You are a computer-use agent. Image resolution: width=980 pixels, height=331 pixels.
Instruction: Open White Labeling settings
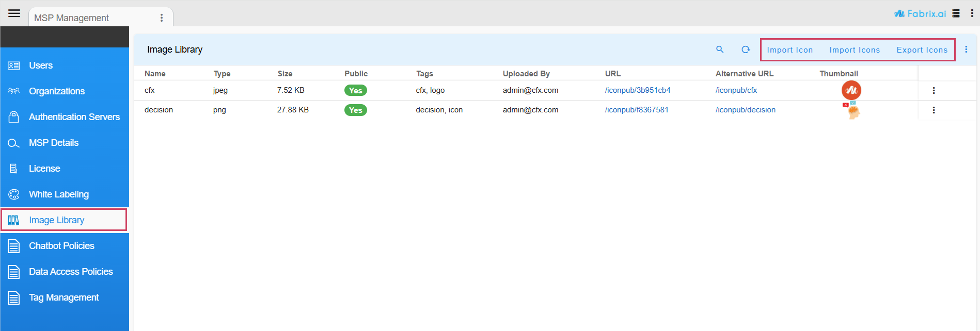tap(59, 194)
